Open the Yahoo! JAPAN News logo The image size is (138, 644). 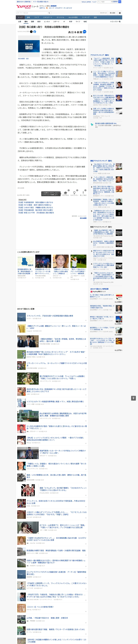click(27, 7)
